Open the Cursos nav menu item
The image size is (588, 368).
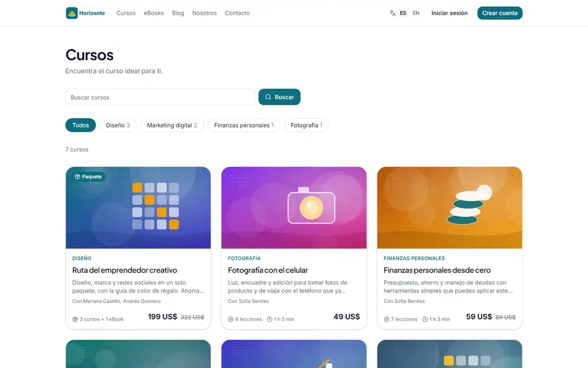126,13
